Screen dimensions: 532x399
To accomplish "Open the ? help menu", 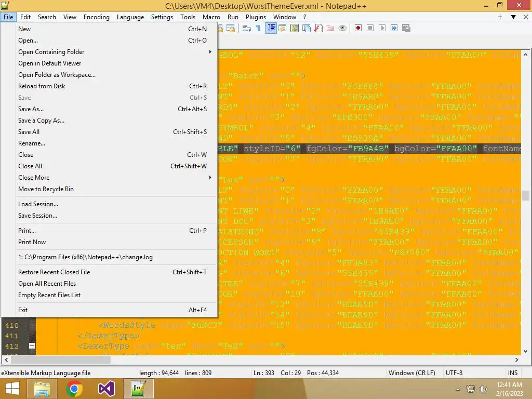I will (x=304, y=17).
